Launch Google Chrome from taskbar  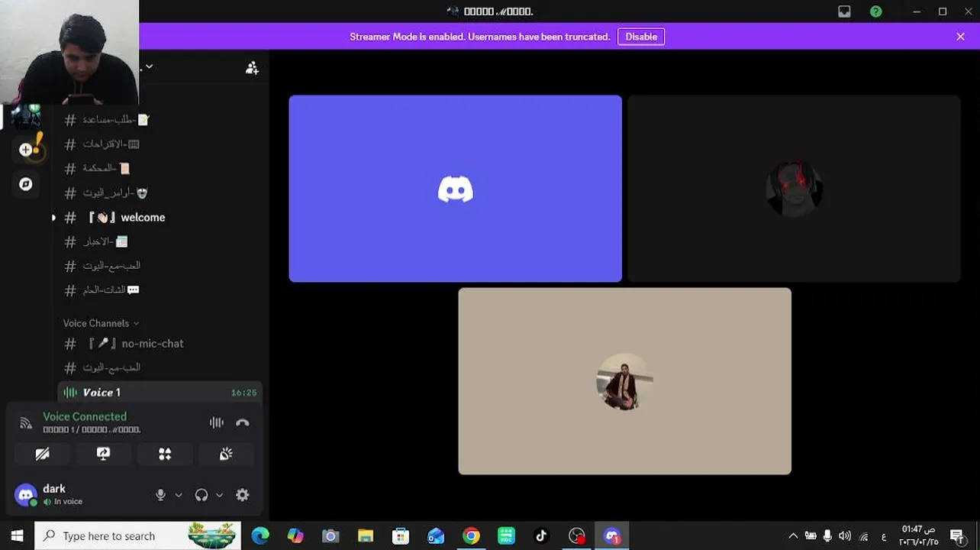point(471,536)
